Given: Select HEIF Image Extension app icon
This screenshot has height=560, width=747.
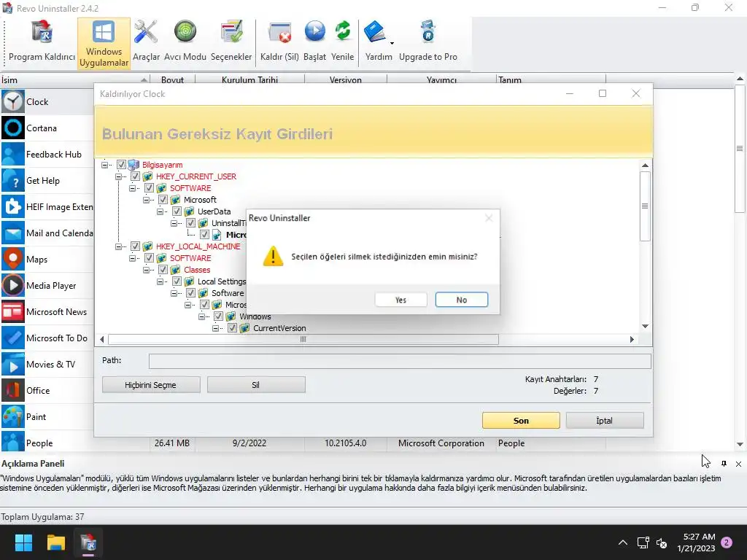Looking at the screenshot, I should point(13,206).
